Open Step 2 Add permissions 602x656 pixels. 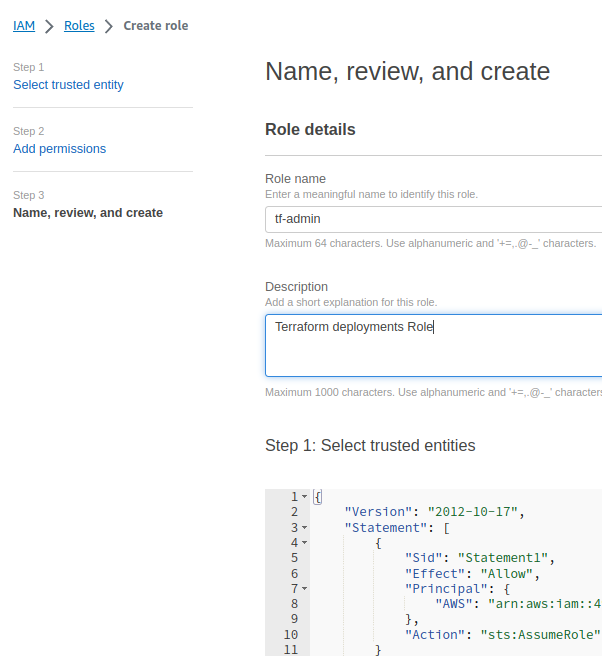coord(59,149)
